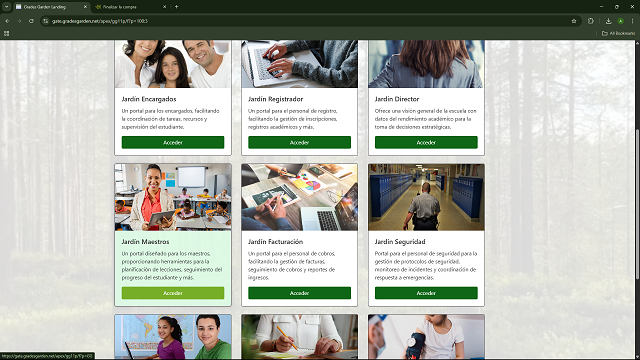Open the apps grid in bookmarks bar

coord(7,33)
